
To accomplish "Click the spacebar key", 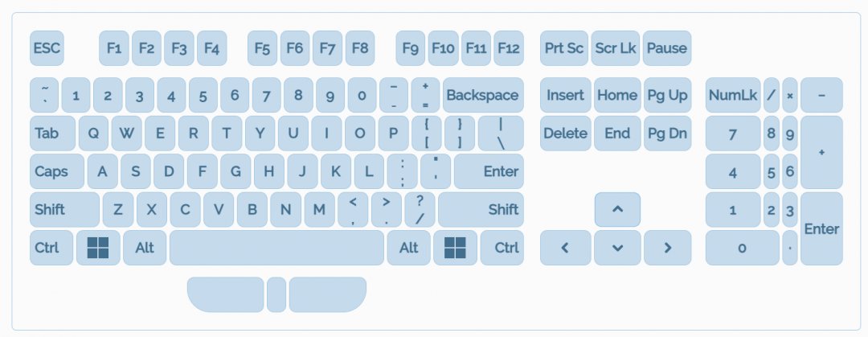I will pos(276,248).
